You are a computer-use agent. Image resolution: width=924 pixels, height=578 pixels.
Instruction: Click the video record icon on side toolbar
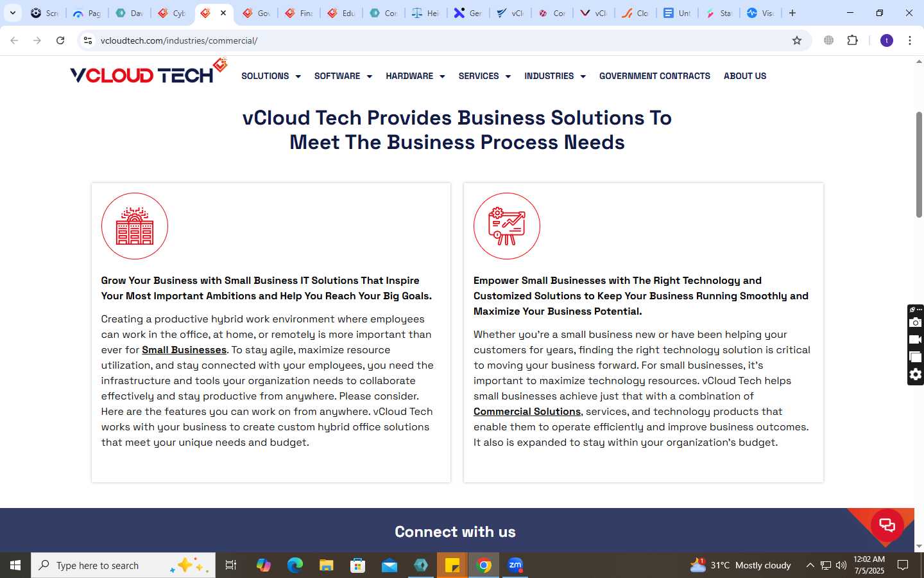tap(916, 340)
